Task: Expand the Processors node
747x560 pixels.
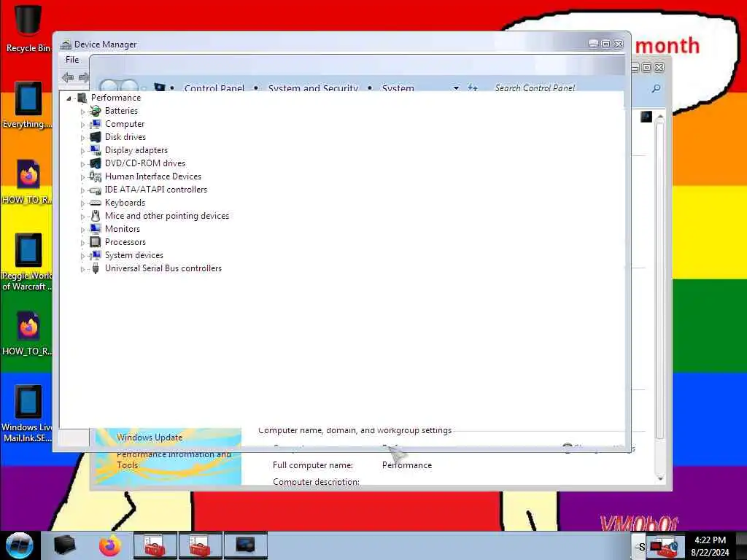Action: click(82, 243)
